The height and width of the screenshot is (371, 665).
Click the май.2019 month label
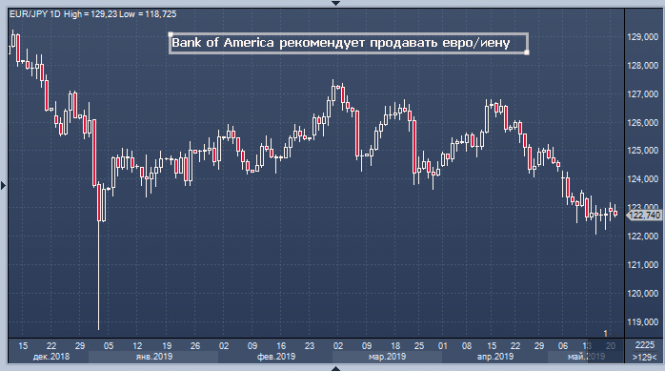point(586,357)
